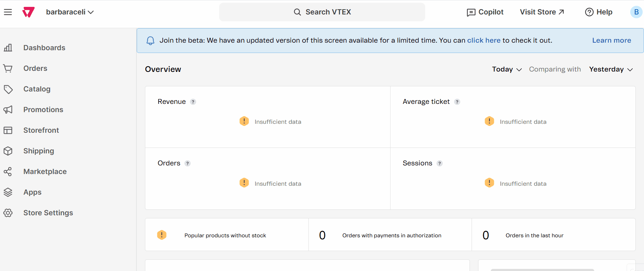
Task: Click the Search VTEX field
Action: point(322,12)
